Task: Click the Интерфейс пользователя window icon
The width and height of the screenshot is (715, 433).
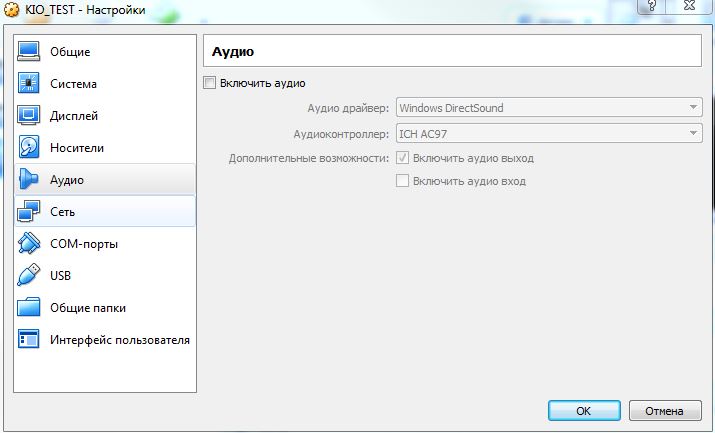Action: (x=29, y=340)
